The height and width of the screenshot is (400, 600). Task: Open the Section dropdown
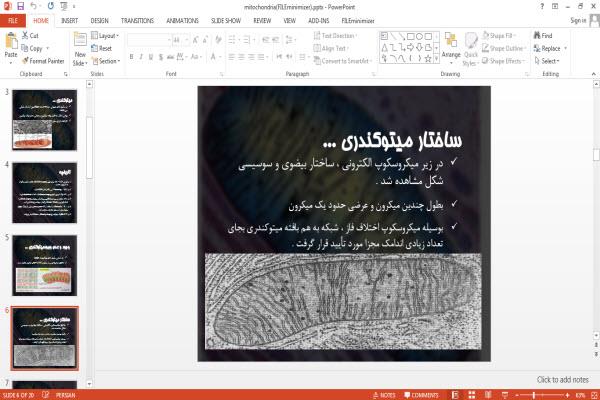106,61
